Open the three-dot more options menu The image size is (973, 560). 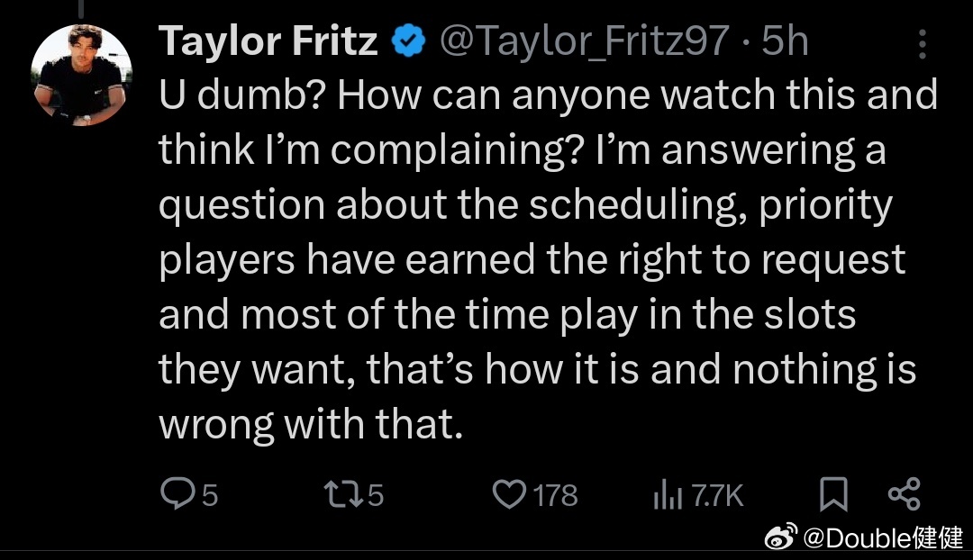tap(923, 43)
